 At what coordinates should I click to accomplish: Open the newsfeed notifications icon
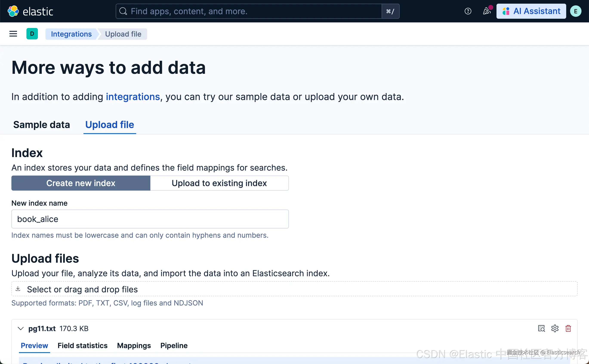pos(487,11)
